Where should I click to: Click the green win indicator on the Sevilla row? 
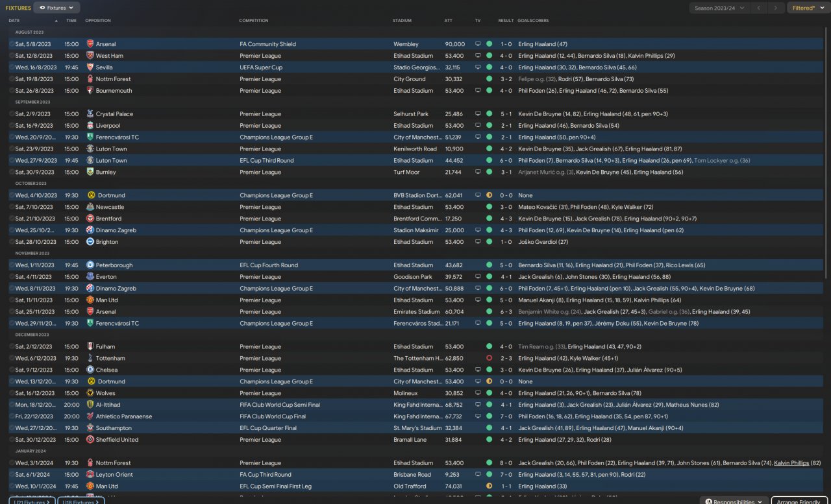pyautogui.click(x=489, y=67)
